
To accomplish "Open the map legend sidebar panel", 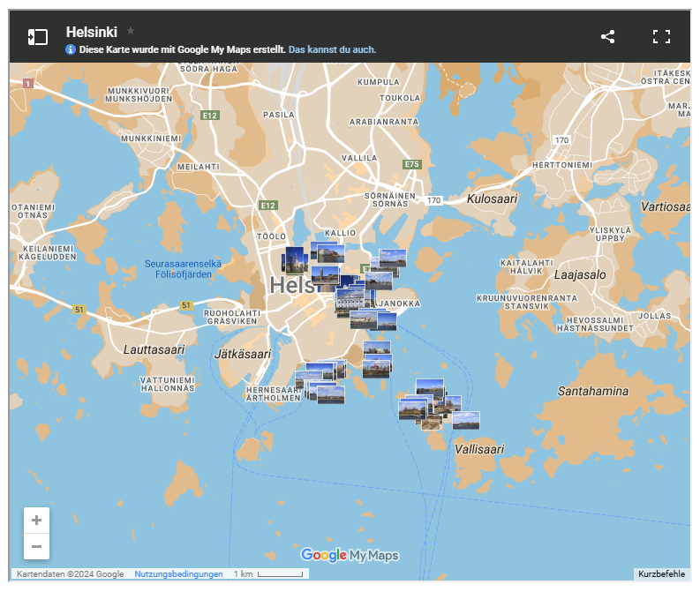I will click(x=37, y=37).
